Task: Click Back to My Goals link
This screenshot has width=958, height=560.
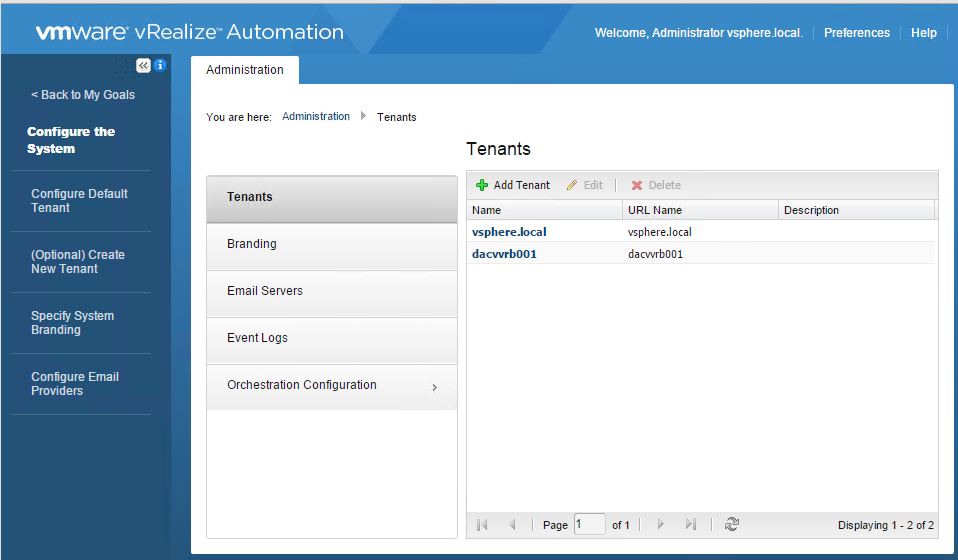Action: tap(83, 95)
